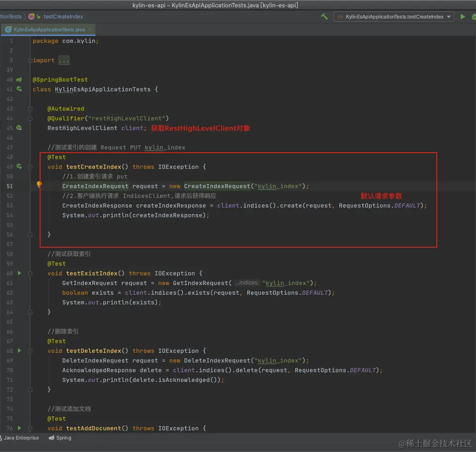Click the Spring leaf gutter icon at line 40

(19, 79)
